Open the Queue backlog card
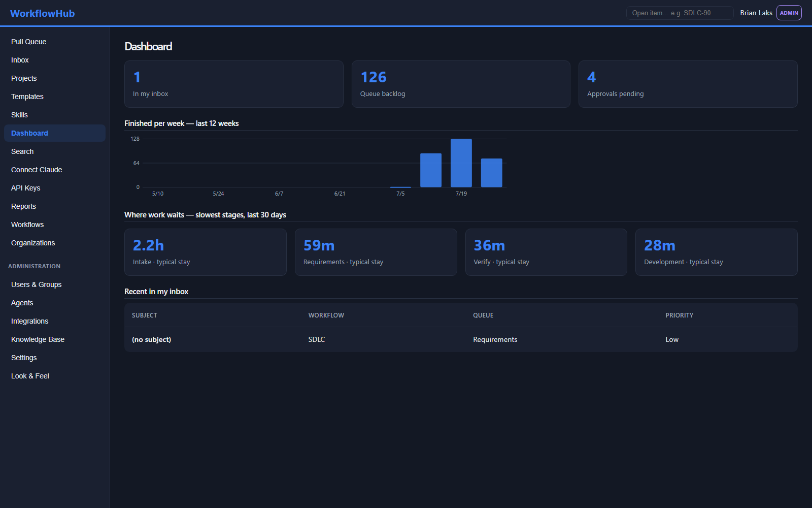The width and height of the screenshot is (812, 508). click(x=461, y=84)
